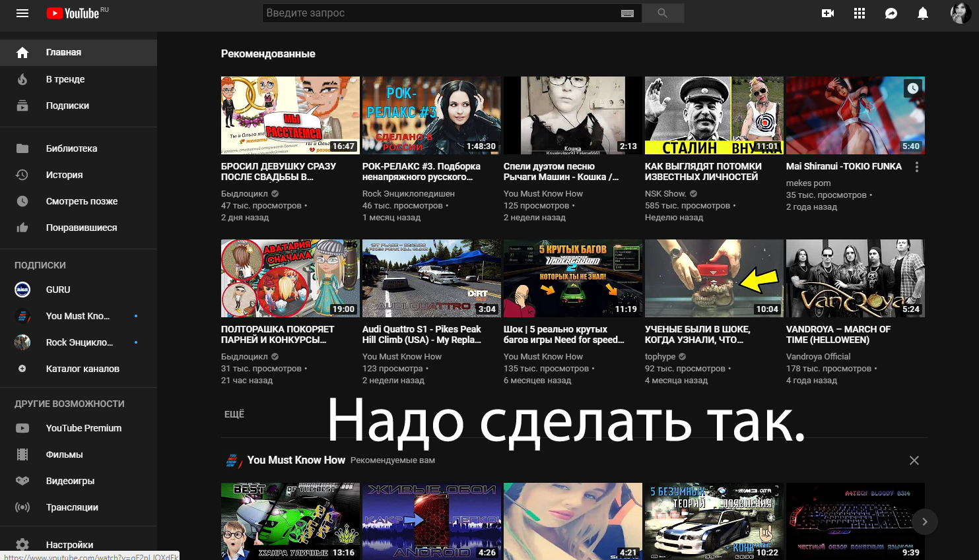979x560 pixels.
Task: Click watch later icon on Mai Shiranui thumbnail
Action: pos(912,88)
